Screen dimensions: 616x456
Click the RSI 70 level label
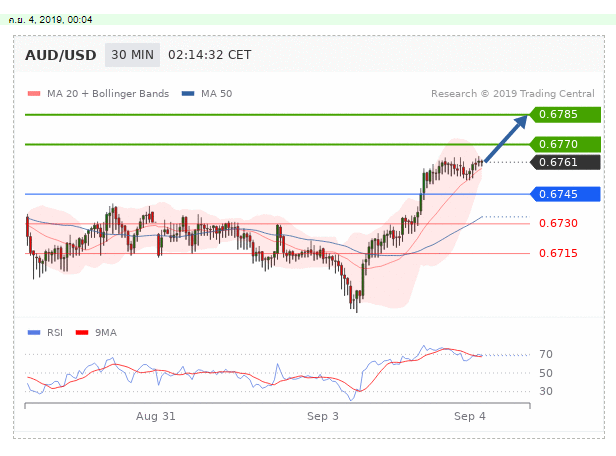pyautogui.click(x=546, y=354)
